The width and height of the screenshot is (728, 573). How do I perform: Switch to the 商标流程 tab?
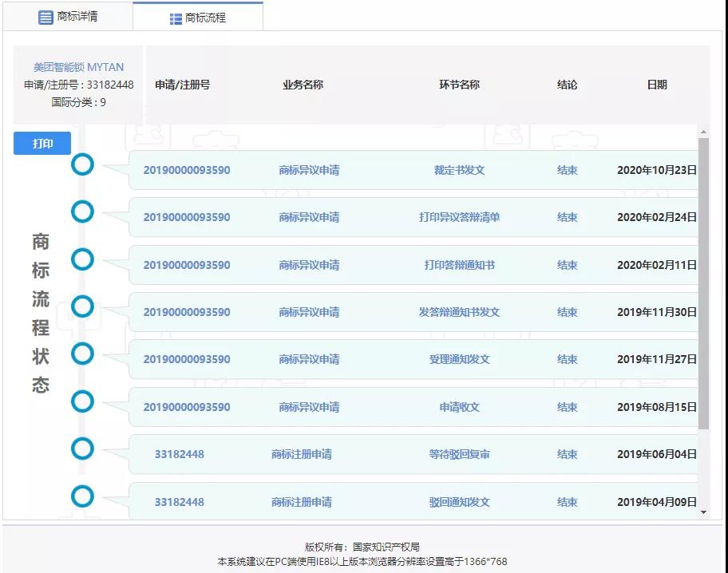[x=197, y=18]
